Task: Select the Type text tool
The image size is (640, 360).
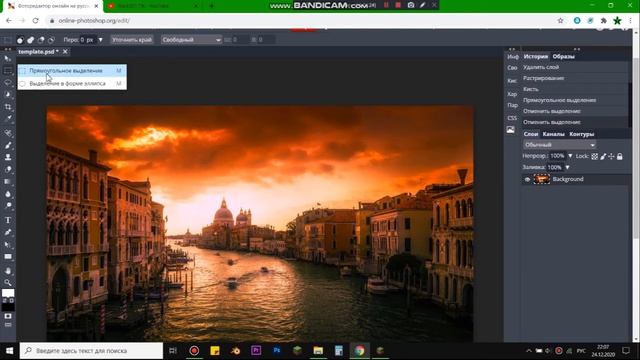Action: 8,220
